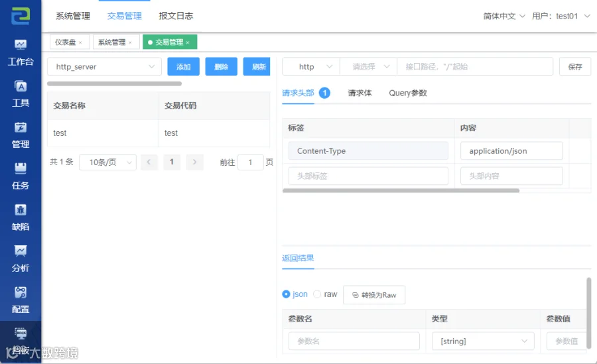Focus the 参数名 input field
This screenshot has height=364, width=597.
pyautogui.click(x=354, y=341)
